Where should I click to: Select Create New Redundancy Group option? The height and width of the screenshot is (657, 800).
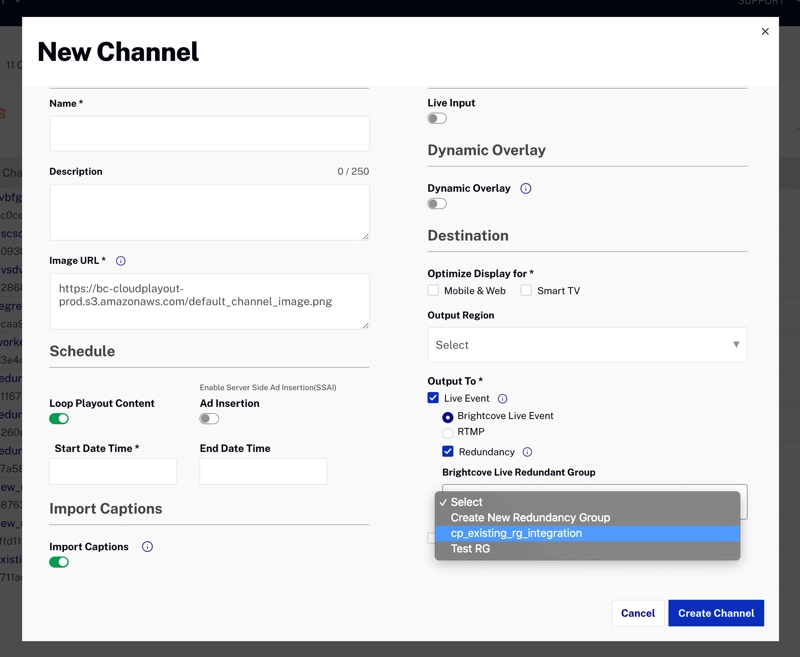[x=530, y=518]
